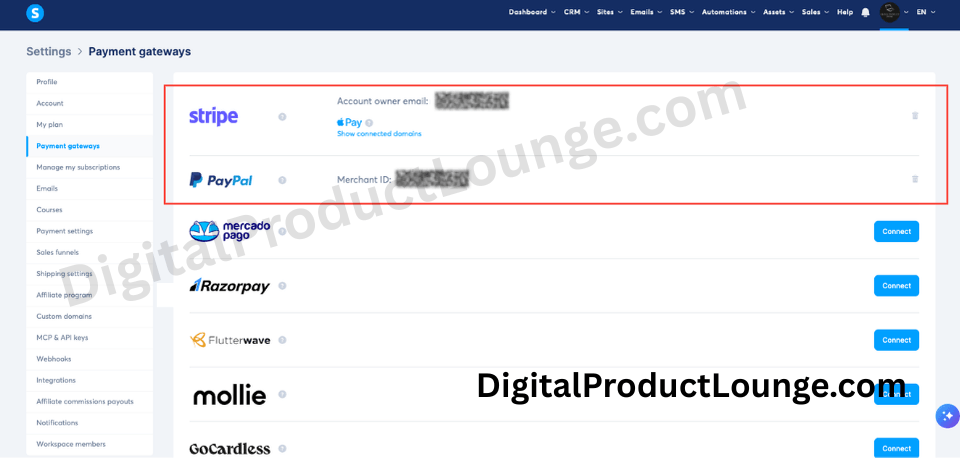Expand the Assets dropdown menu

point(779,12)
